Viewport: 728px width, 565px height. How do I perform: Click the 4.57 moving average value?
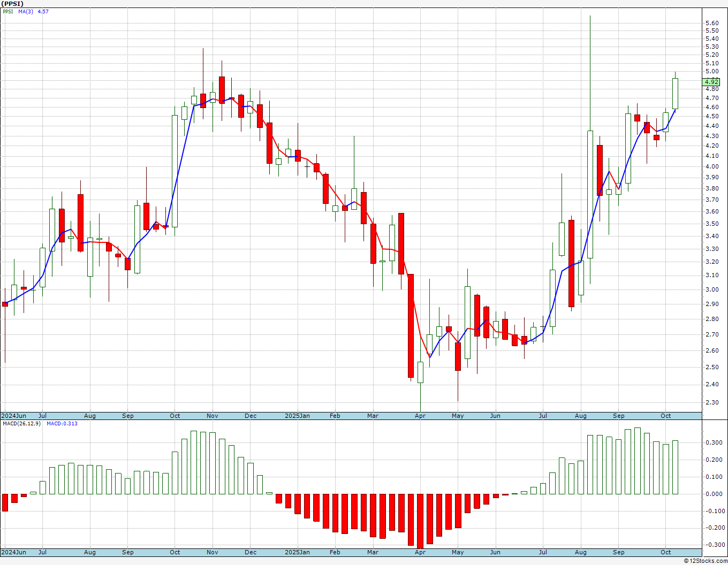(x=43, y=11)
